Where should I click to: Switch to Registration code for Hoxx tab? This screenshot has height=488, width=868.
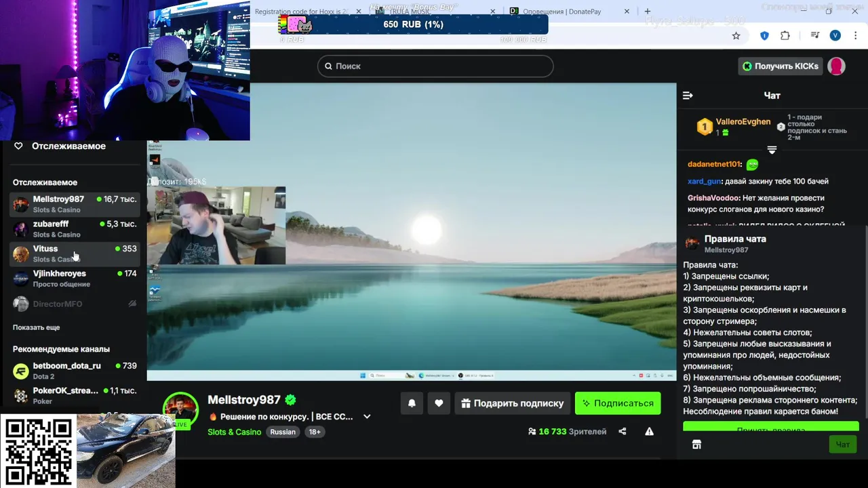301,12
